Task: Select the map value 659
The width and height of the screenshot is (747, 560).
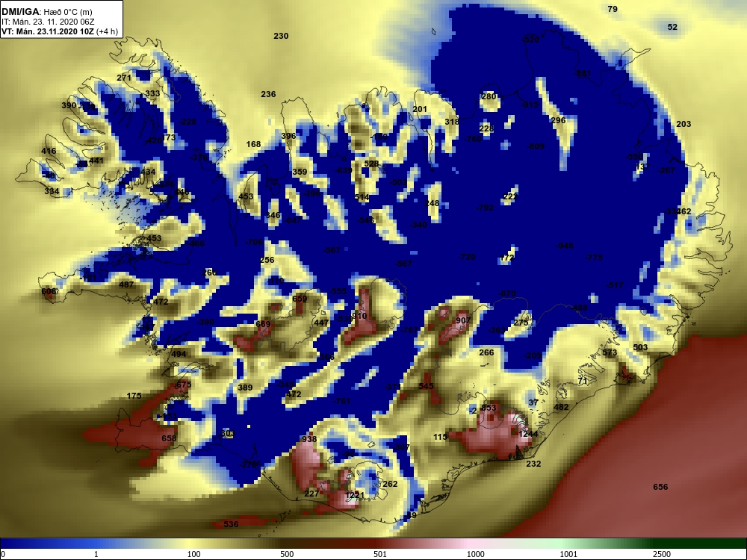Action: pyautogui.click(x=300, y=299)
